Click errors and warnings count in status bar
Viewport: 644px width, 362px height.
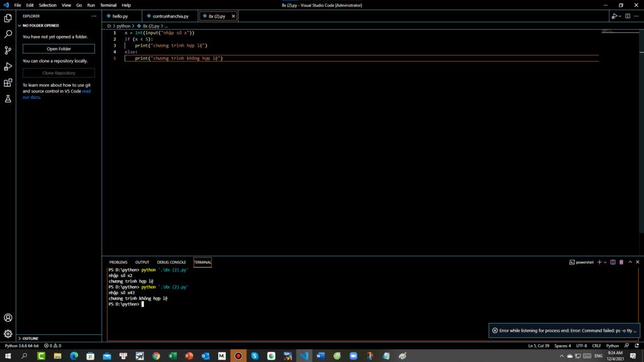click(x=53, y=346)
